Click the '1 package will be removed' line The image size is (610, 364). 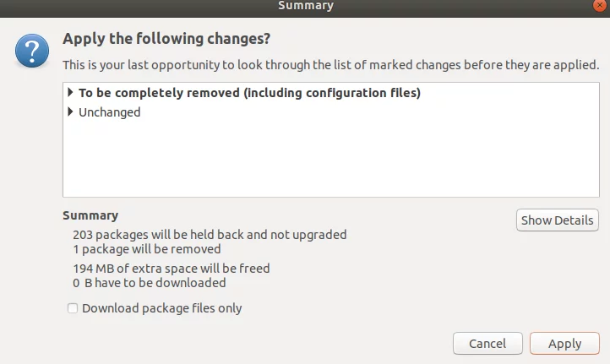tap(147, 249)
